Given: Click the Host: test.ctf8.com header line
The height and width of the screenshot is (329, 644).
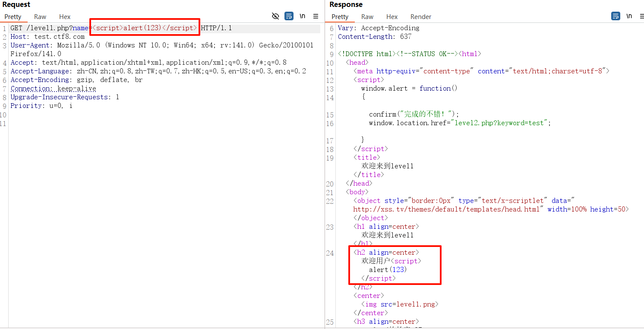Looking at the screenshot, I should pos(47,37).
